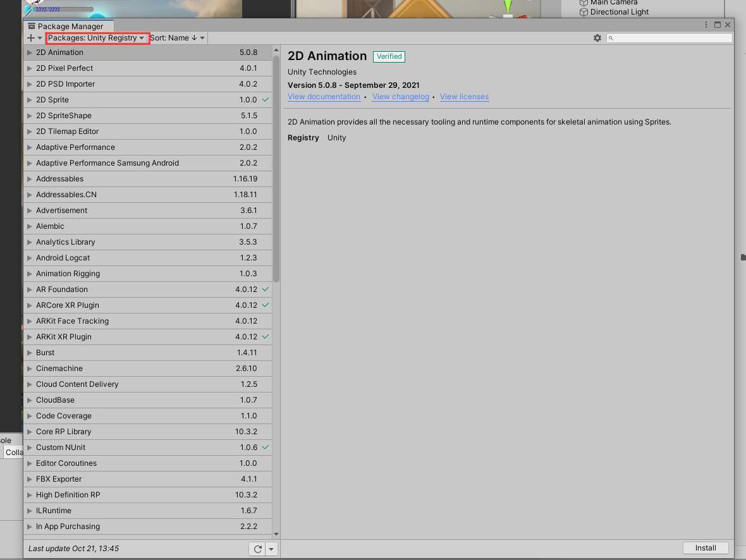This screenshot has height=560, width=746.
Task: Open the Package Manager settings gear
Action: [x=597, y=37]
